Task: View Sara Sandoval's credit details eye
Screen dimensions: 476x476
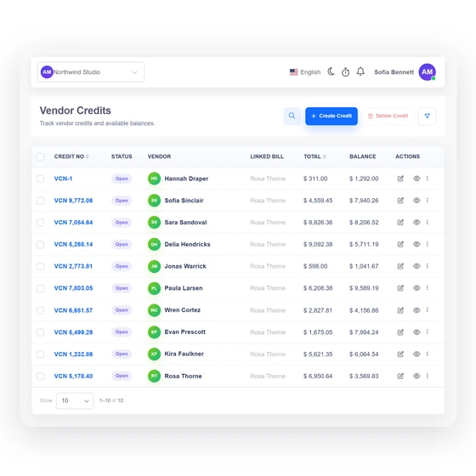Action: [x=416, y=222]
